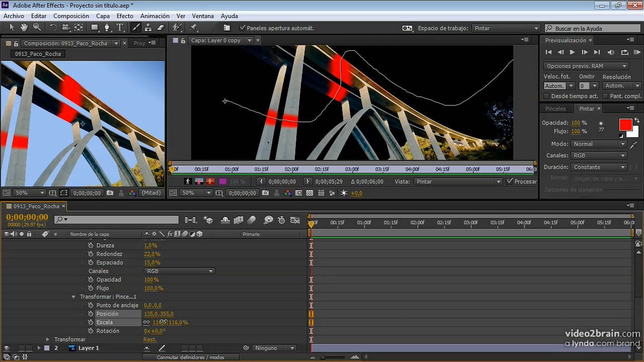Toggle region of interest in Composition viewer
Viewport: 644px width, 362px height.
coord(64,193)
